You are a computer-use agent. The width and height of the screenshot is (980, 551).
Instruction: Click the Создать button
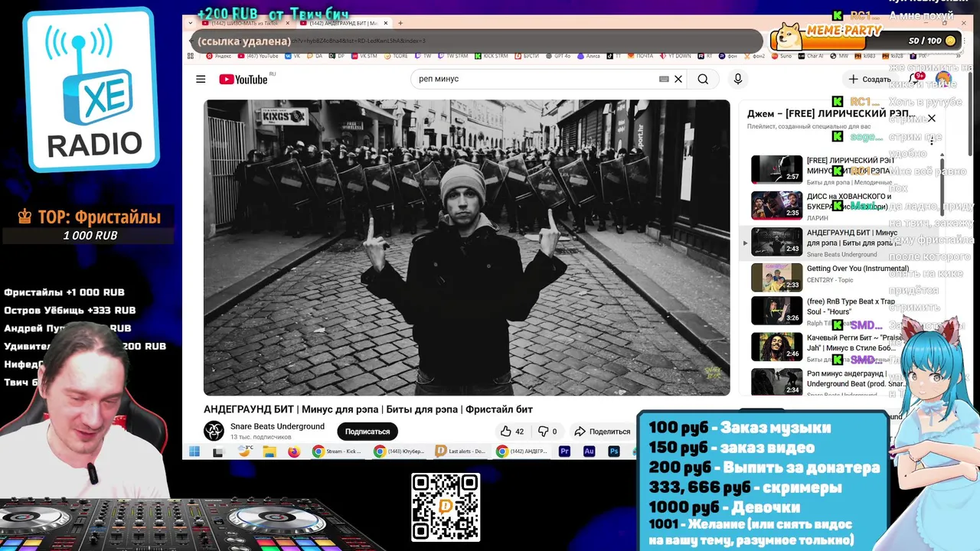(870, 79)
